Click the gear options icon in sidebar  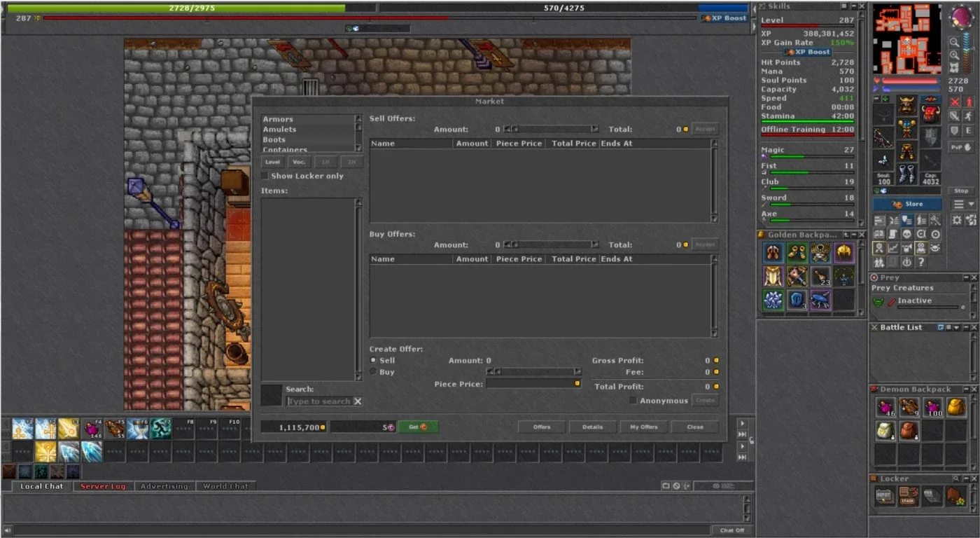(x=956, y=220)
